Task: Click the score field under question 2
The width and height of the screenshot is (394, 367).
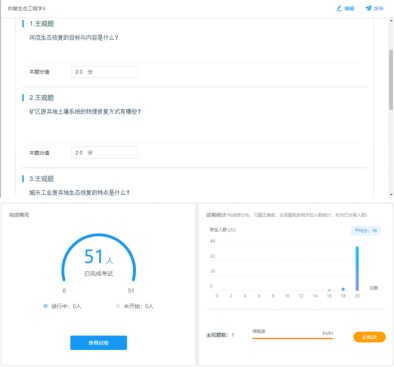Action: click(104, 153)
